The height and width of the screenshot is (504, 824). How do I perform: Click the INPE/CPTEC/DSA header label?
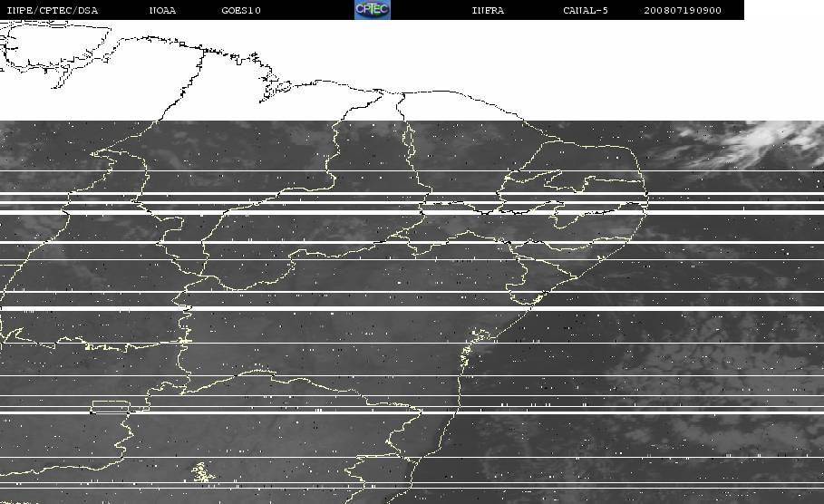pos(53,10)
